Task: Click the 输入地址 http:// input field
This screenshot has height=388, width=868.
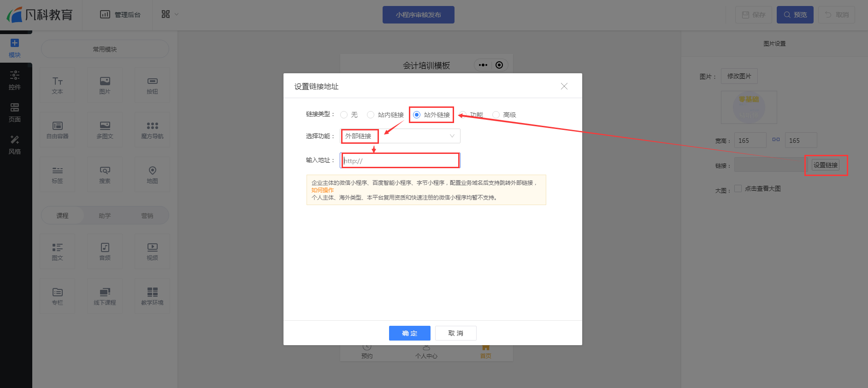Action: [400, 160]
